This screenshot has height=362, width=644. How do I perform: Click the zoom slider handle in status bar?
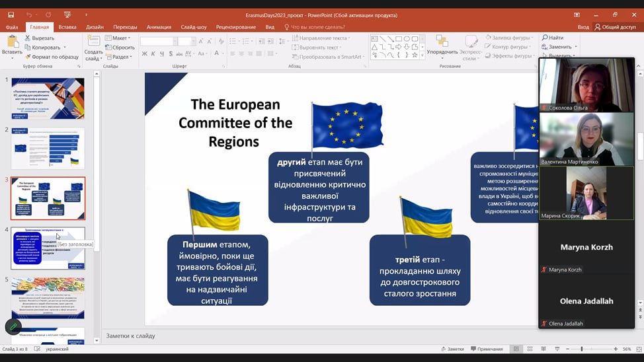click(582, 349)
